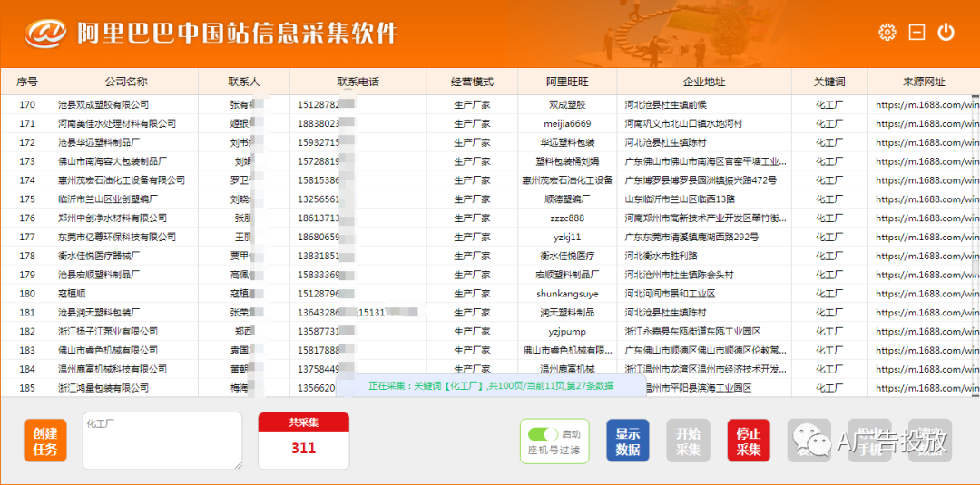This screenshot has height=485, width=980.
Task: Click the 开始采集 button
Action: click(688, 441)
